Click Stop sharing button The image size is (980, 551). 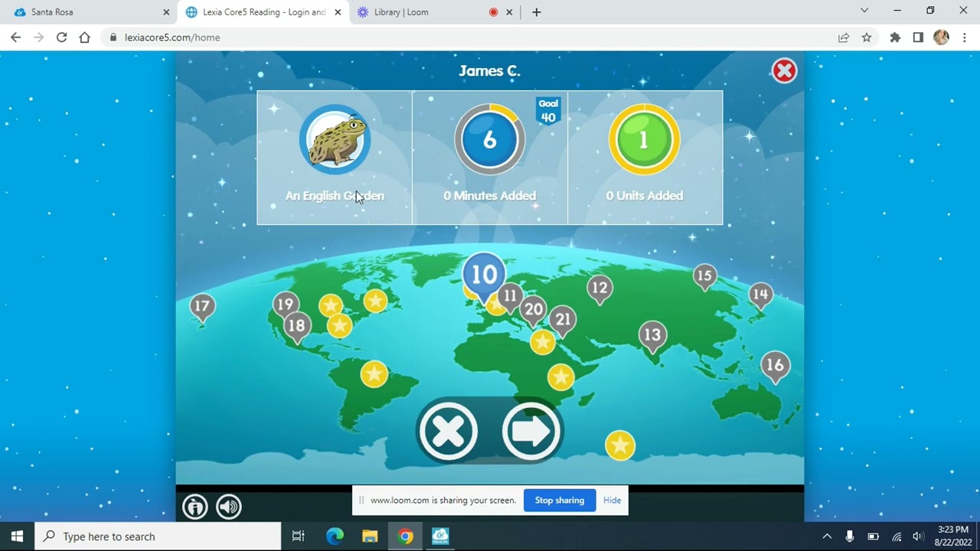coord(560,500)
